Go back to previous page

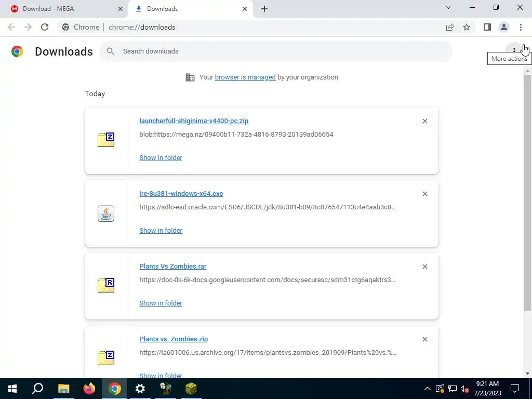pyautogui.click(x=11, y=27)
